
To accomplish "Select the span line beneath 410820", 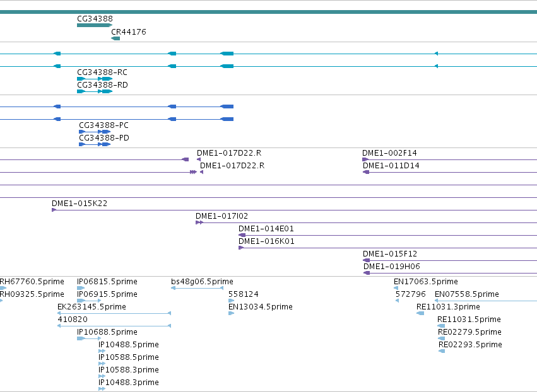I will point(114,326).
